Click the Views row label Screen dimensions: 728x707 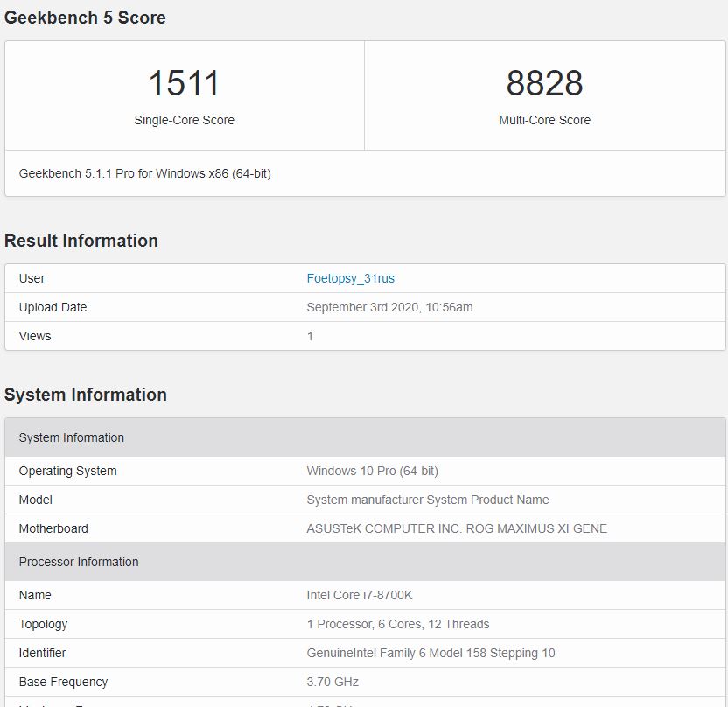35,336
